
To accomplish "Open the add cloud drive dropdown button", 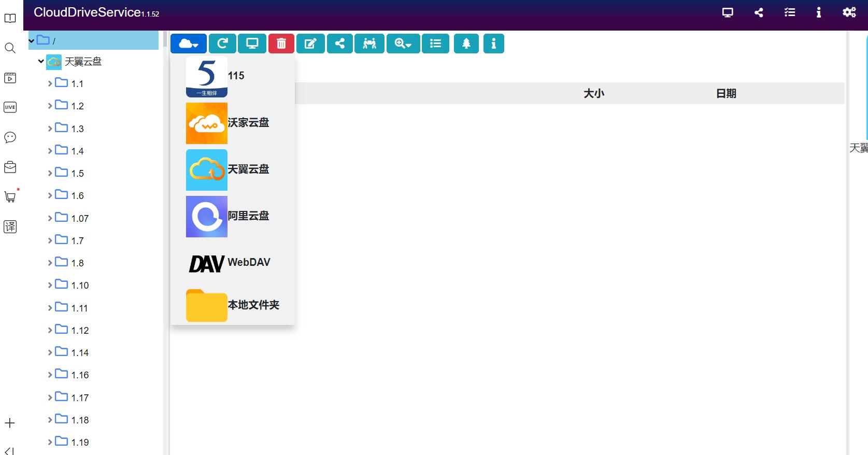I will click(189, 44).
